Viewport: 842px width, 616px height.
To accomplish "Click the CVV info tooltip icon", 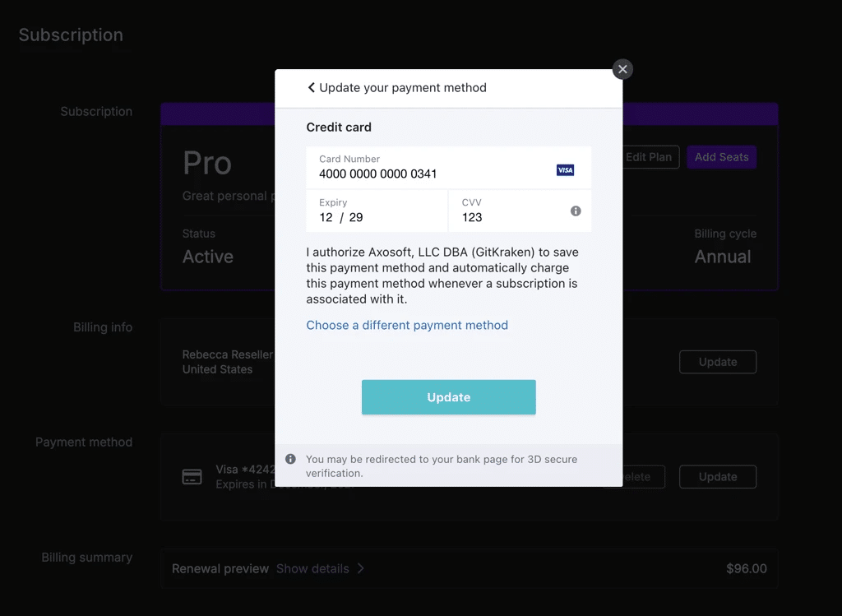I will click(575, 211).
